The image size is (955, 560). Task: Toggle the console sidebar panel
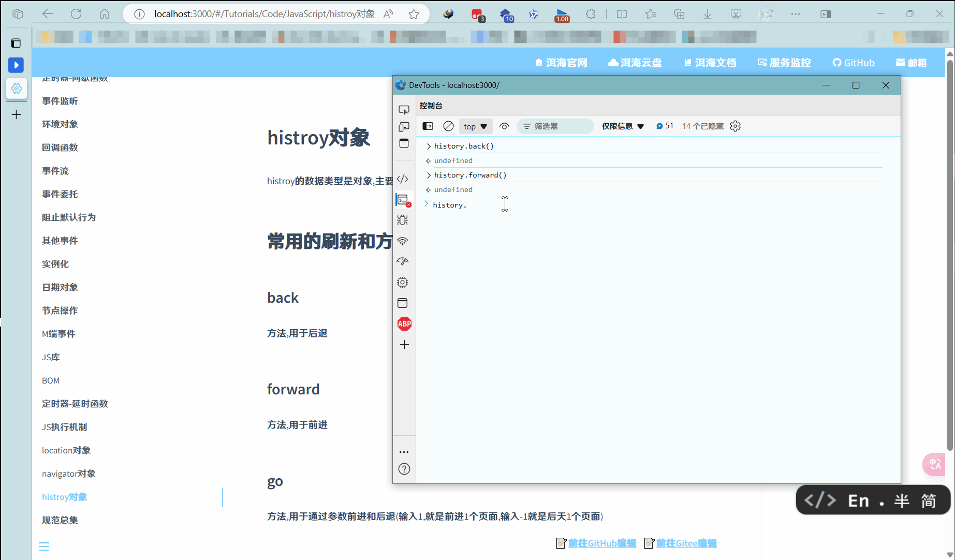428,126
